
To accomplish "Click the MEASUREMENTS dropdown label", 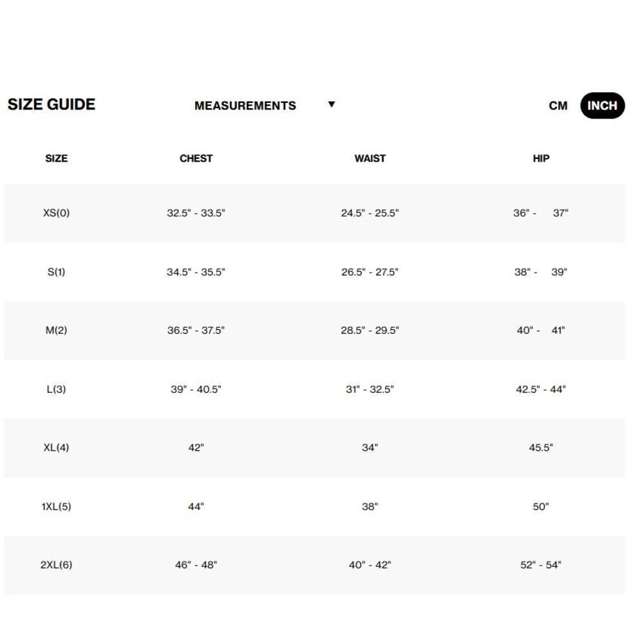I will click(245, 106).
